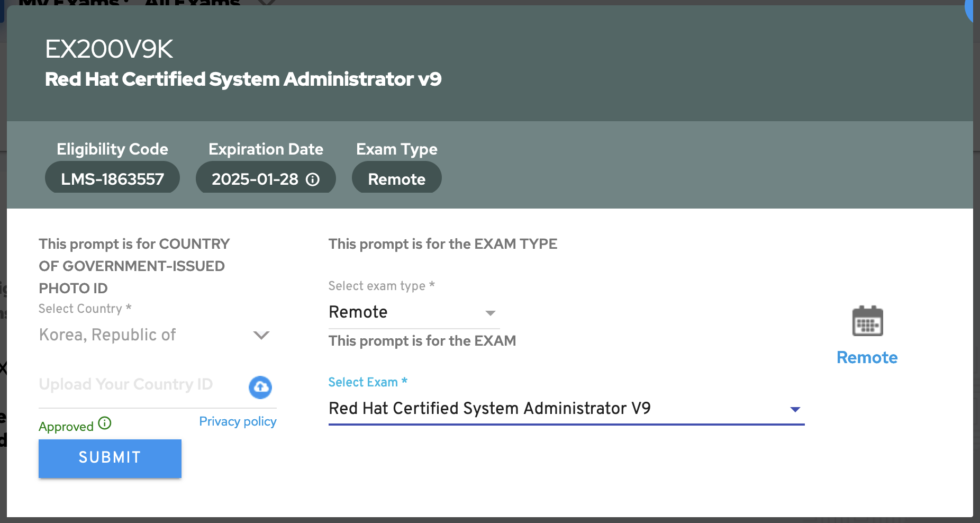Click the Korea, Republic of country value
Image resolution: width=980 pixels, height=523 pixels.
point(107,335)
